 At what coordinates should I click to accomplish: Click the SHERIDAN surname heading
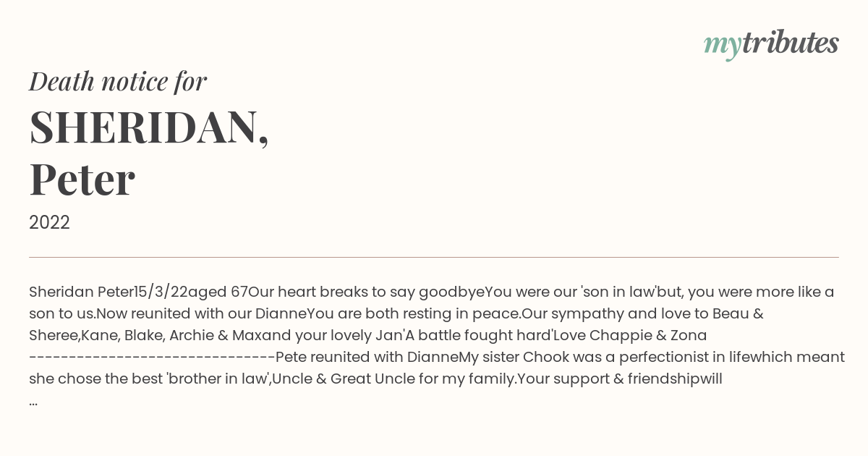[x=149, y=128]
